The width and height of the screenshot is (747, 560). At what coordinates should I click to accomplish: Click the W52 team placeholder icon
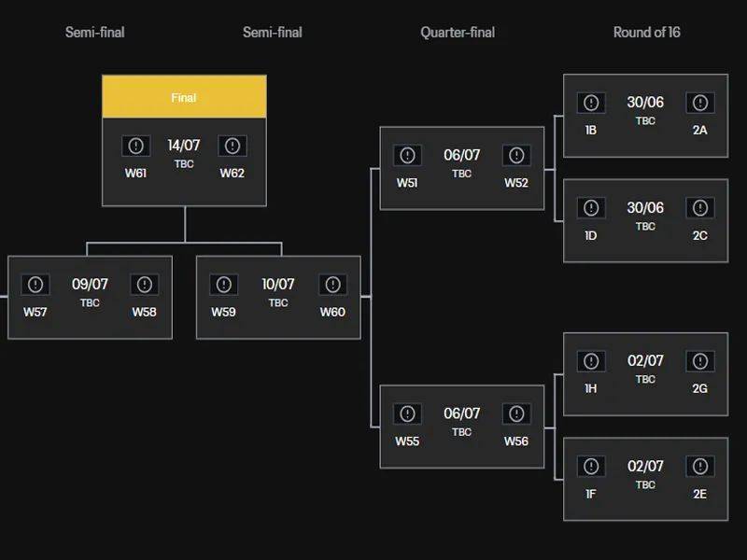point(516,155)
